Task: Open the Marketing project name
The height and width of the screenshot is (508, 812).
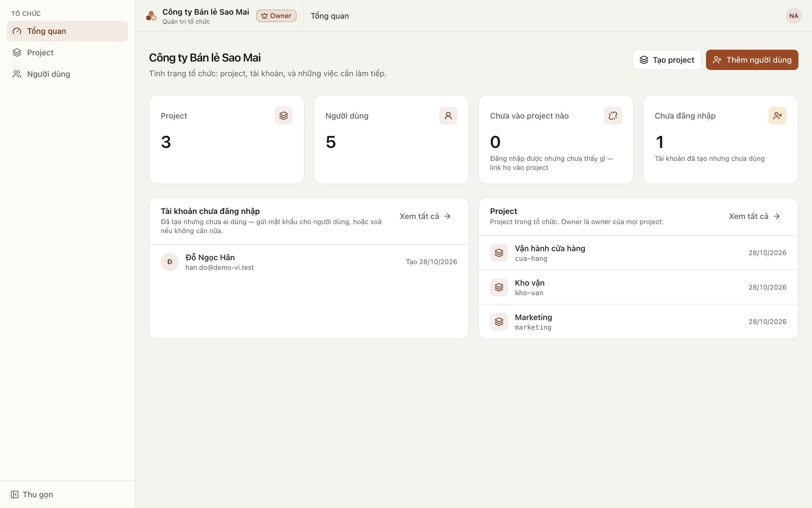Action: (533, 317)
